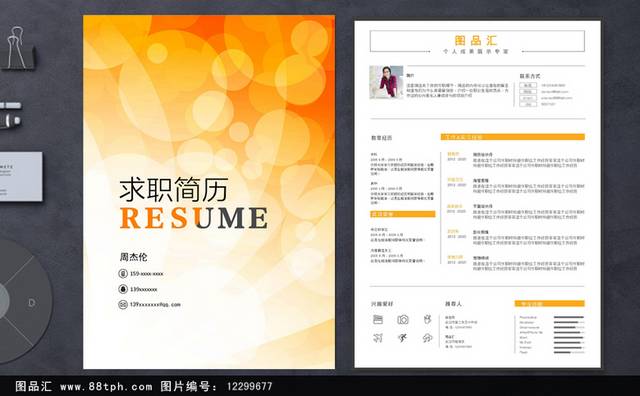The width and height of the screenshot is (640, 396).
Task: Click the bottom Flash skill level bar
Action: pyautogui.click(x=569, y=352)
